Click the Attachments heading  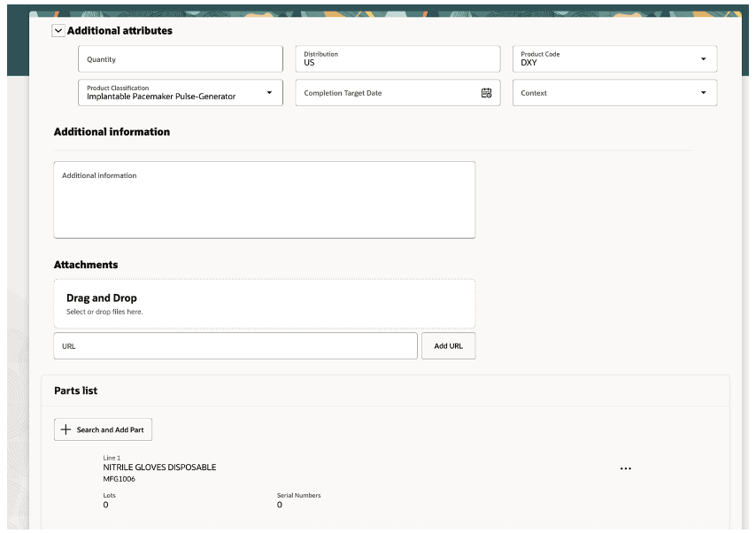[x=86, y=265]
